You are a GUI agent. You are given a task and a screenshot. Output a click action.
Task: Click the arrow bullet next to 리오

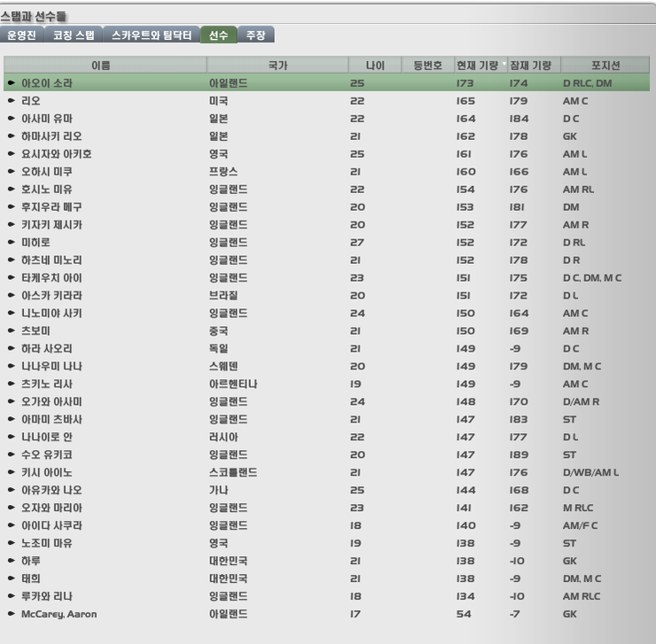12,101
